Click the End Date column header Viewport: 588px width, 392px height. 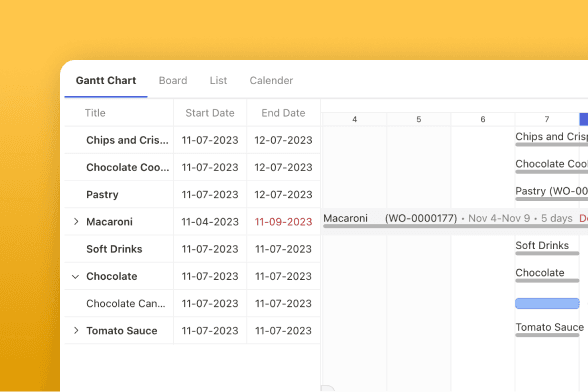(283, 113)
